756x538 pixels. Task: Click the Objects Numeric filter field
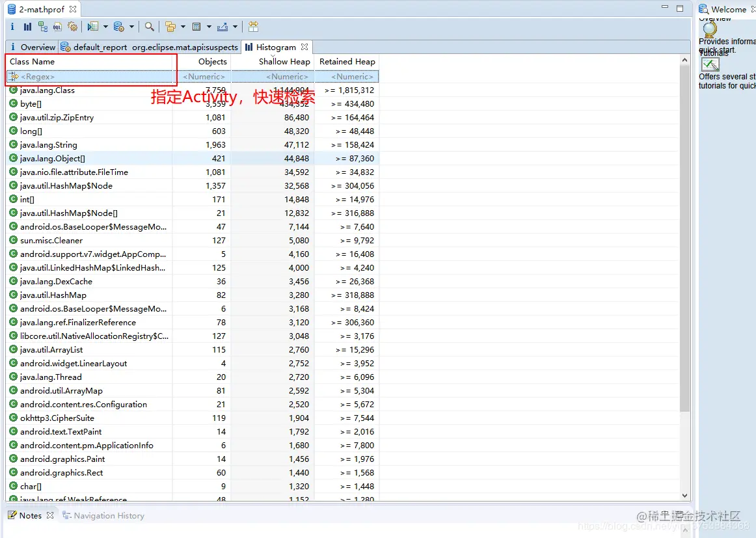pyautogui.click(x=202, y=76)
